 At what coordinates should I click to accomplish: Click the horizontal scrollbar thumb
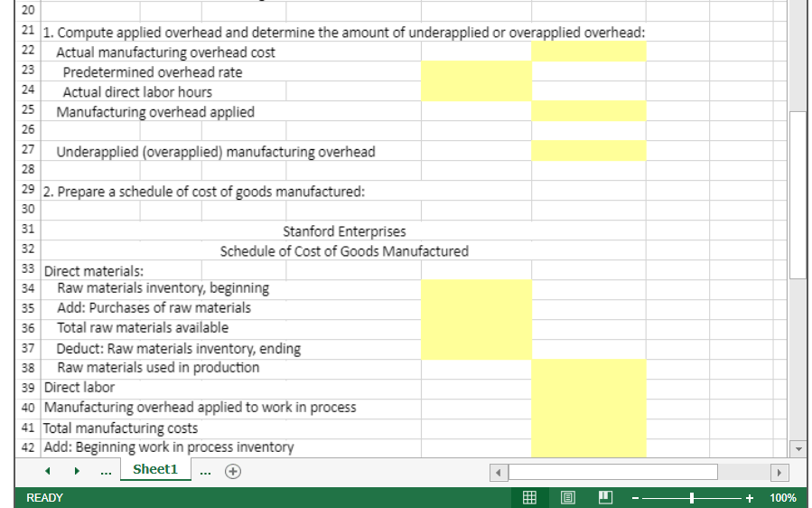click(x=613, y=472)
